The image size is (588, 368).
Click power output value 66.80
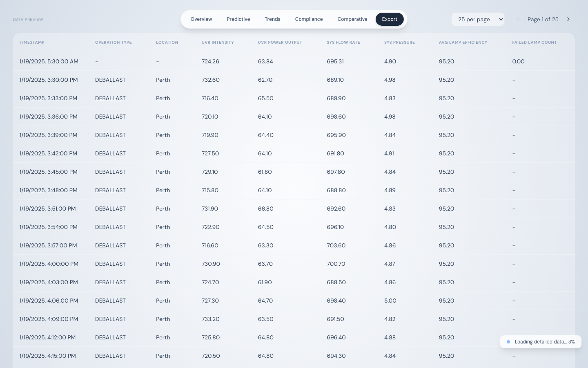point(266,209)
